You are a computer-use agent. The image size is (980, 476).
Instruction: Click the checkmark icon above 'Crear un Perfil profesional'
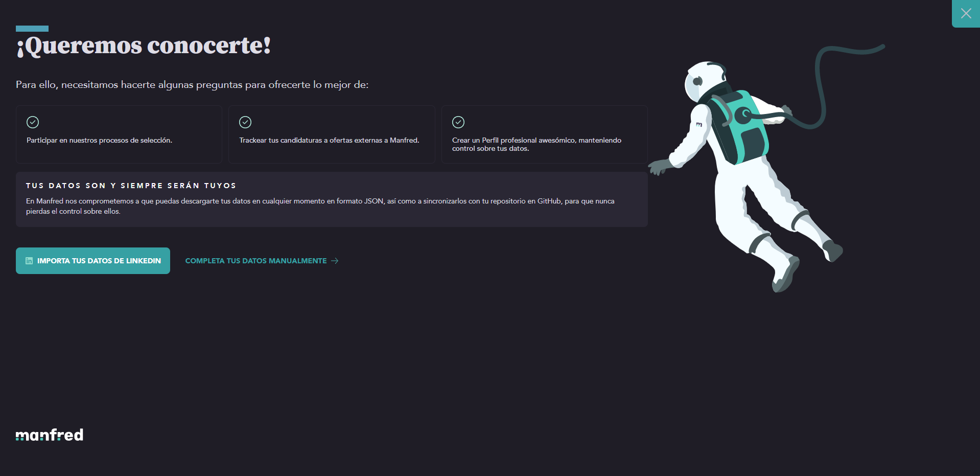[x=458, y=122]
